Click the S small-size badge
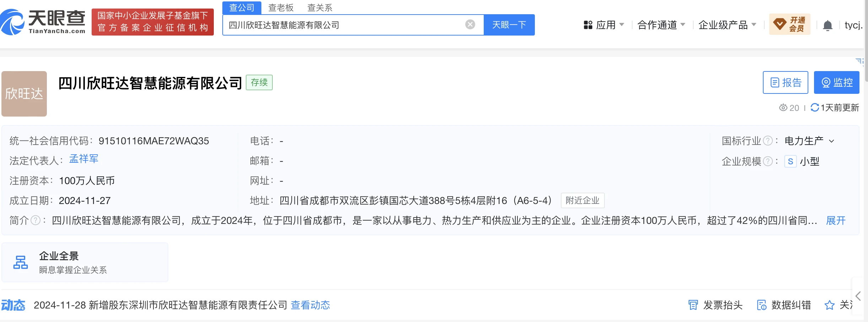The width and height of the screenshot is (868, 322). point(791,162)
